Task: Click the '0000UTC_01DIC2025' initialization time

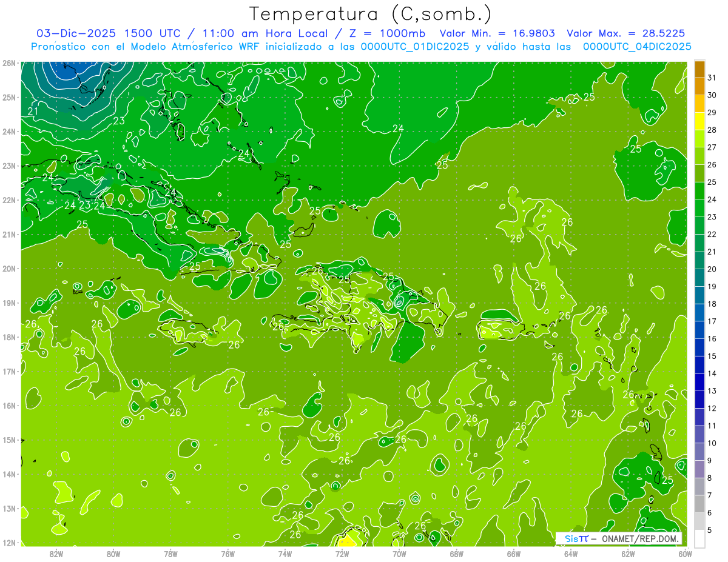Action: pos(415,47)
